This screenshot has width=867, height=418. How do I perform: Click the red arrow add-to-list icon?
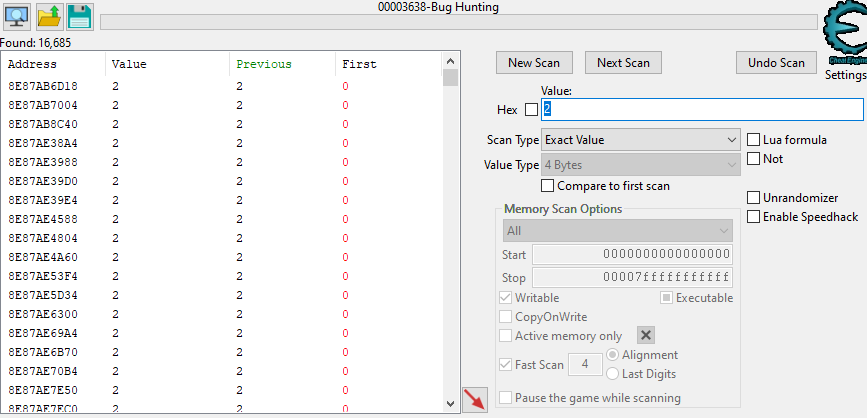[475, 399]
